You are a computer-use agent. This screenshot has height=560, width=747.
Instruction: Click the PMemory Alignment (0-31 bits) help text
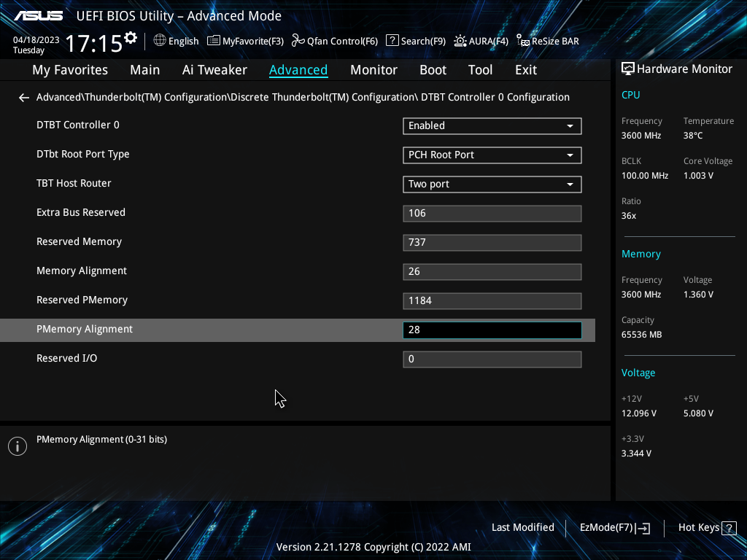click(102, 440)
